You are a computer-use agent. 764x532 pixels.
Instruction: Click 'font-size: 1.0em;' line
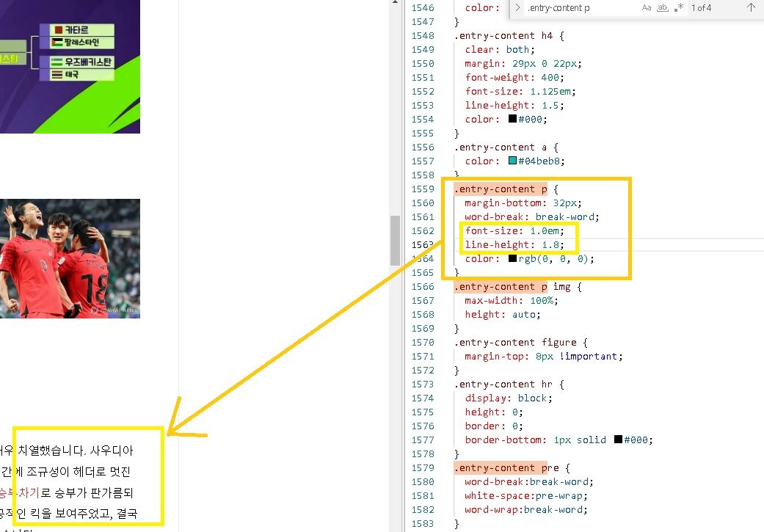point(514,231)
